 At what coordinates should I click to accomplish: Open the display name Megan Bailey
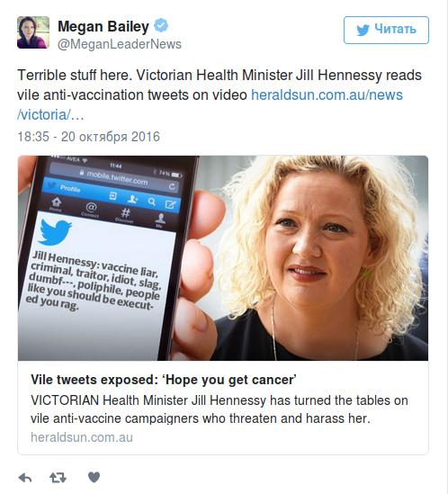(x=103, y=26)
